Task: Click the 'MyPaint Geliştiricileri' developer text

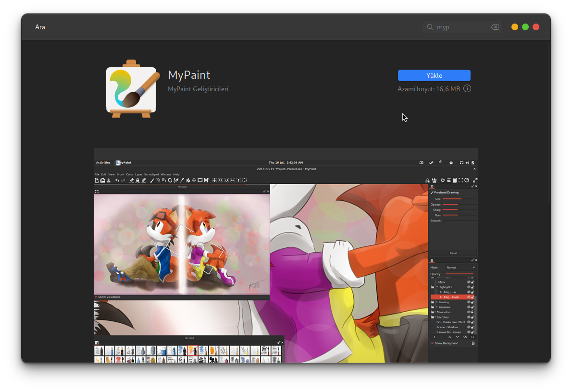Action: click(x=198, y=89)
